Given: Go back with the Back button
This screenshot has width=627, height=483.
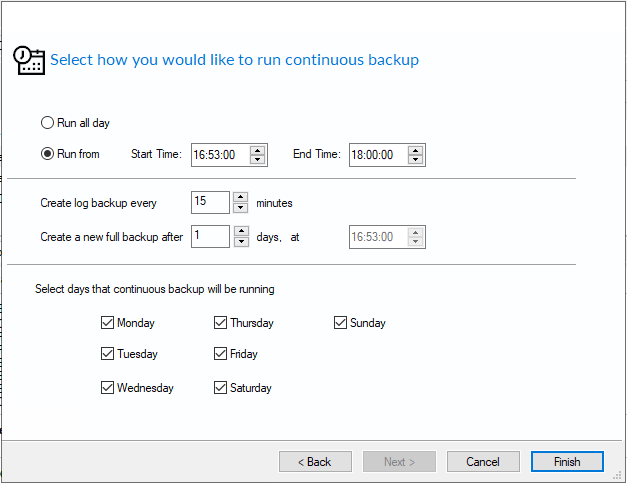Looking at the screenshot, I should point(315,462).
